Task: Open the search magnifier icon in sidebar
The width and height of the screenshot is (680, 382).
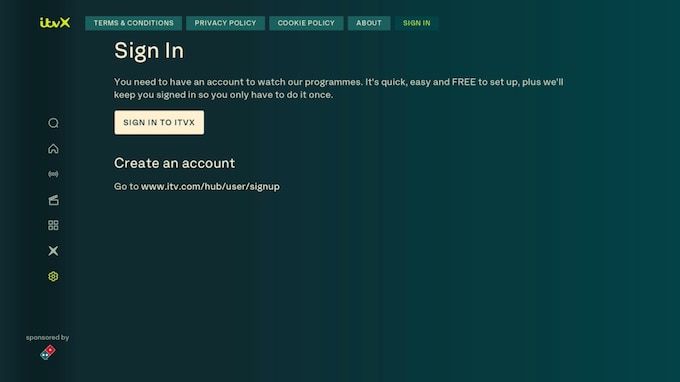Action: (x=53, y=123)
